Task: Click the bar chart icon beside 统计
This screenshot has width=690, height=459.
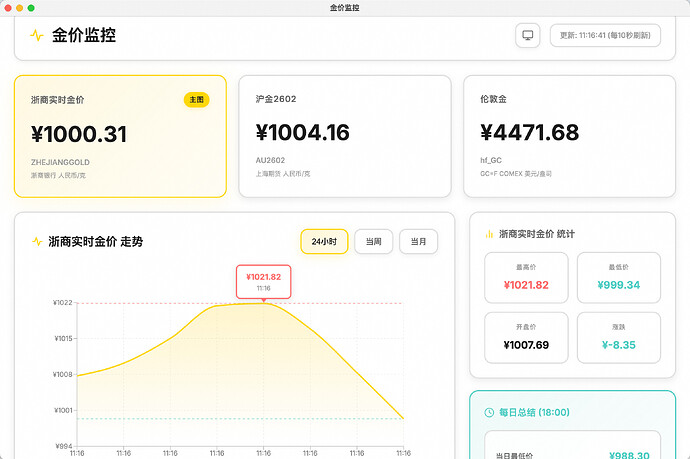Action: 489,234
